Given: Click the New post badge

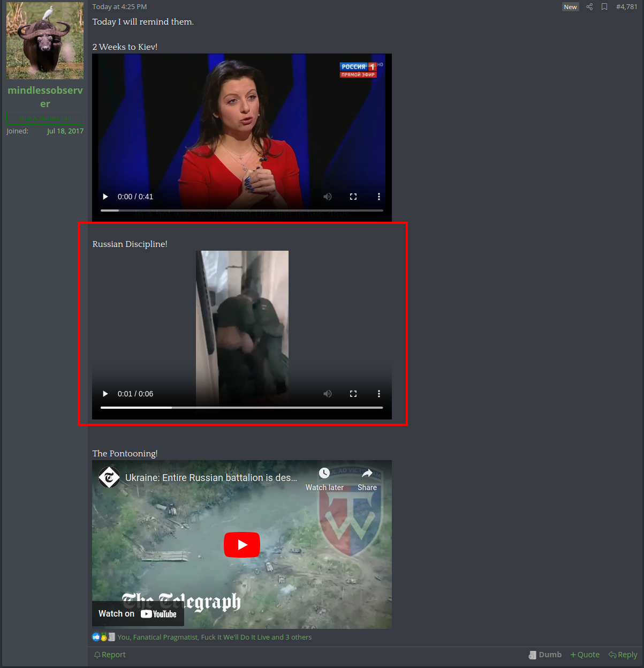Looking at the screenshot, I should tap(571, 7).
